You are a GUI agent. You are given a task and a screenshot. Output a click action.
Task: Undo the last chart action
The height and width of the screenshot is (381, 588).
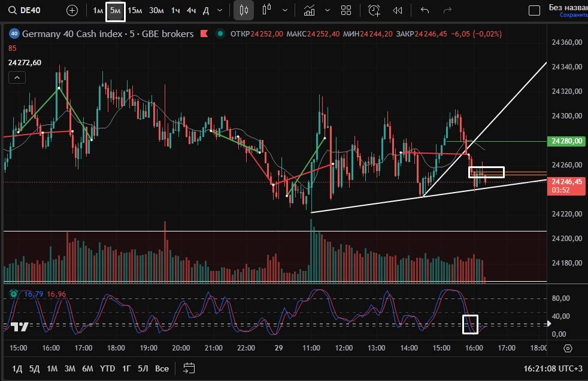click(x=425, y=10)
